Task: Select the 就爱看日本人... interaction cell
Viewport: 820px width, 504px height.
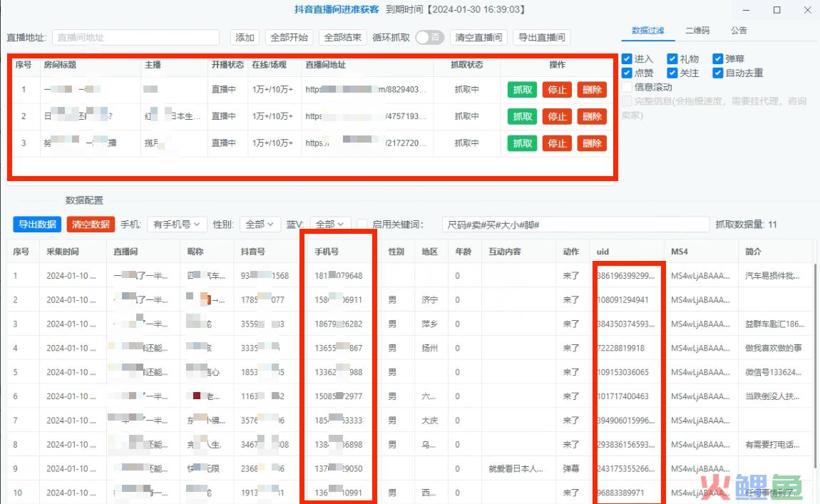Action: point(516,468)
